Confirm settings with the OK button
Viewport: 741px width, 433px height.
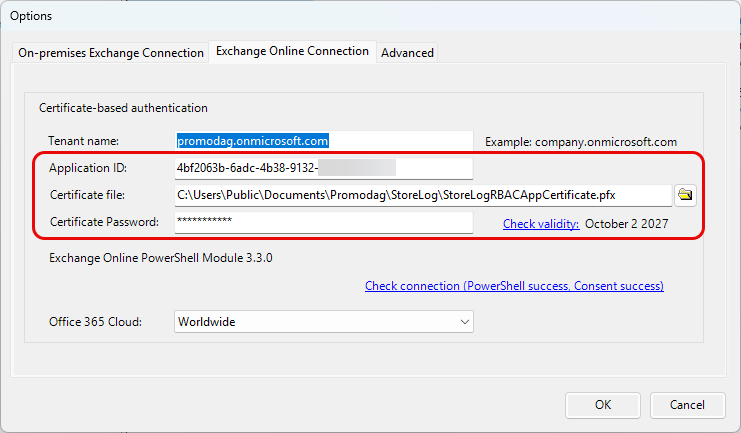click(603, 405)
